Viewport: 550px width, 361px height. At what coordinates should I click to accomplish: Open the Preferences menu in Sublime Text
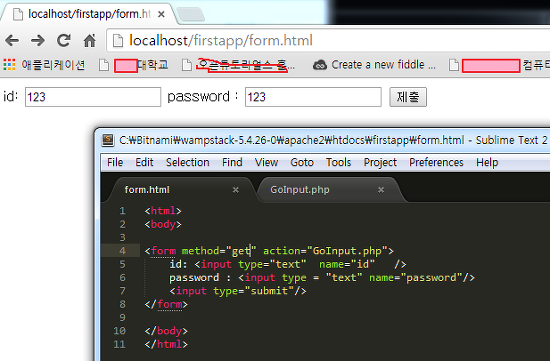point(436,162)
